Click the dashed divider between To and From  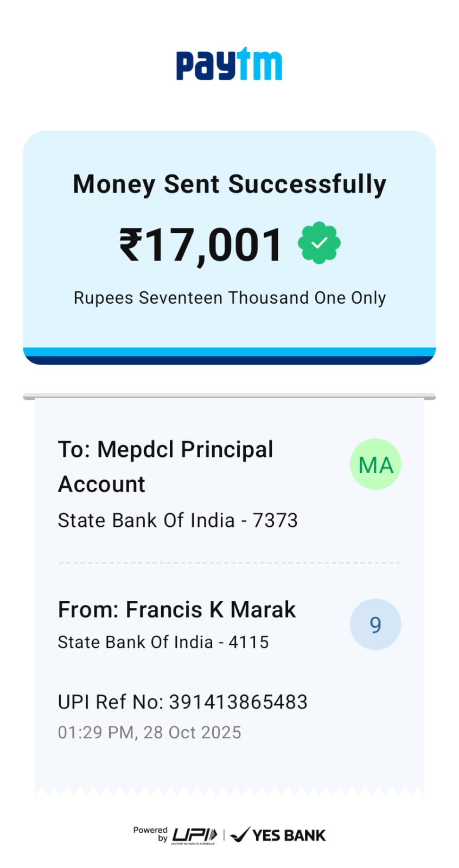tap(229, 563)
